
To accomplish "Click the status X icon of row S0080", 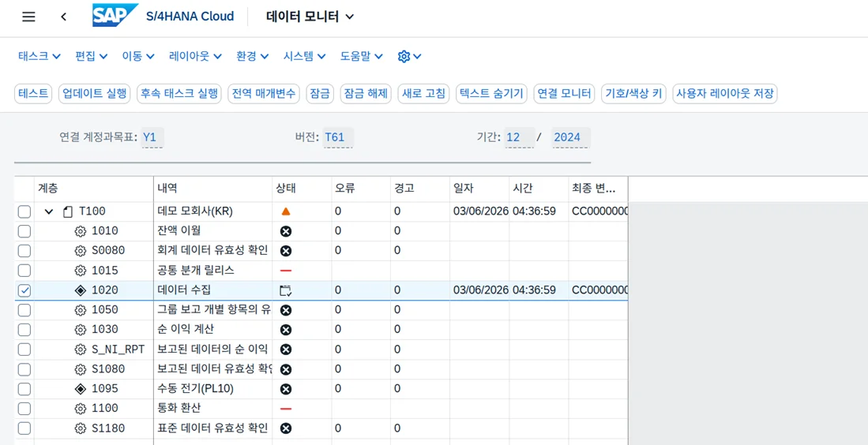I will [x=286, y=251].
